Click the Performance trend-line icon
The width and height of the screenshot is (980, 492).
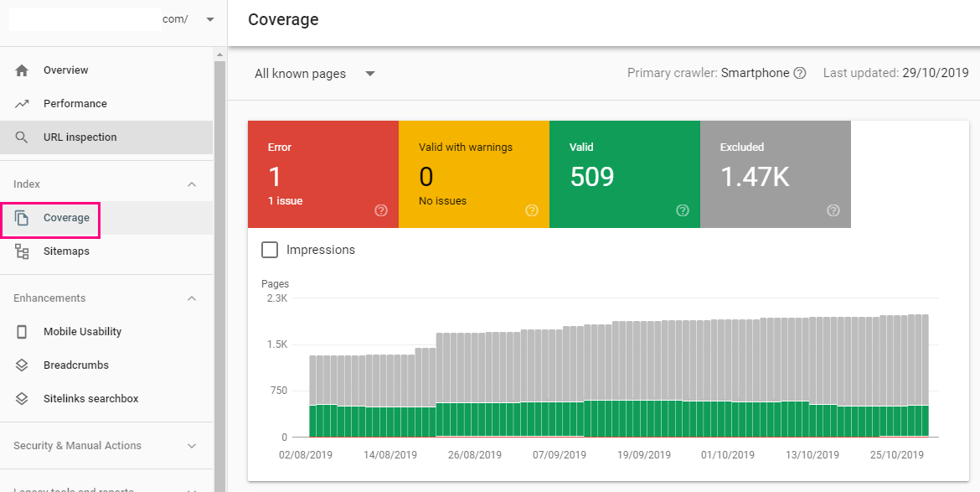[22, 104]
